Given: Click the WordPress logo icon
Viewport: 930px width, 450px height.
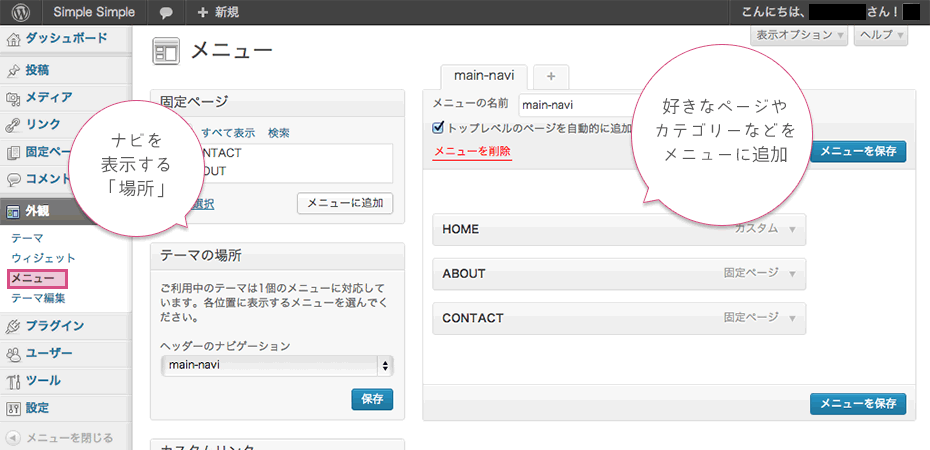Looking at the screenshot, I should click(x=21, y=13).
